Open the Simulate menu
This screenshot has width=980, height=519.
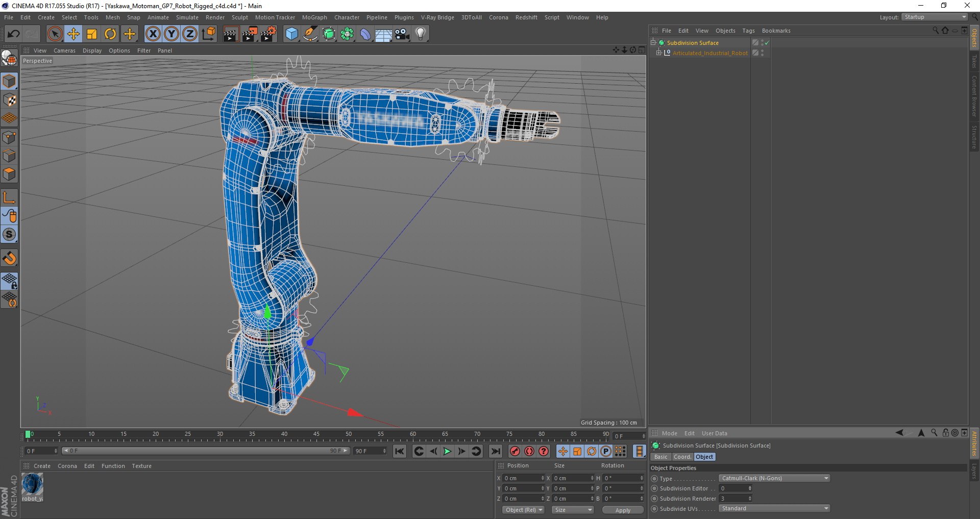point(187,17)
